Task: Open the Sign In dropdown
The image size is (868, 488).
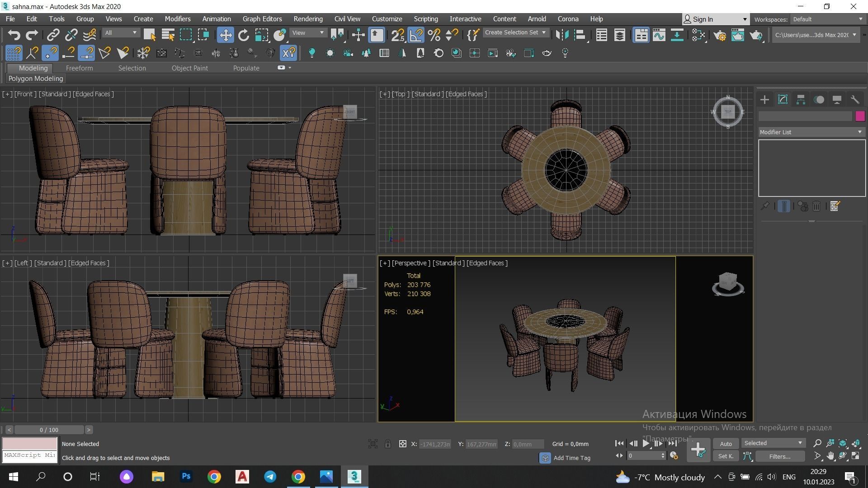Action: pos(715,19)
